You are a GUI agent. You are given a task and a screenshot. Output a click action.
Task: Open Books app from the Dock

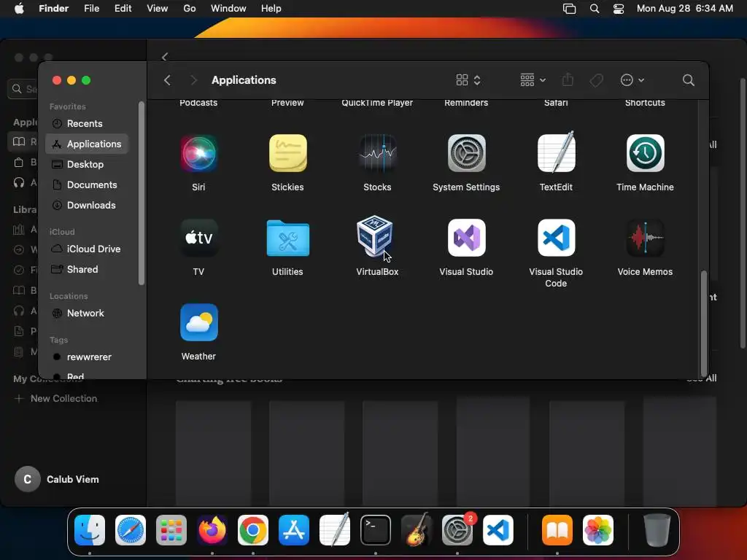(x=557, y=530)
